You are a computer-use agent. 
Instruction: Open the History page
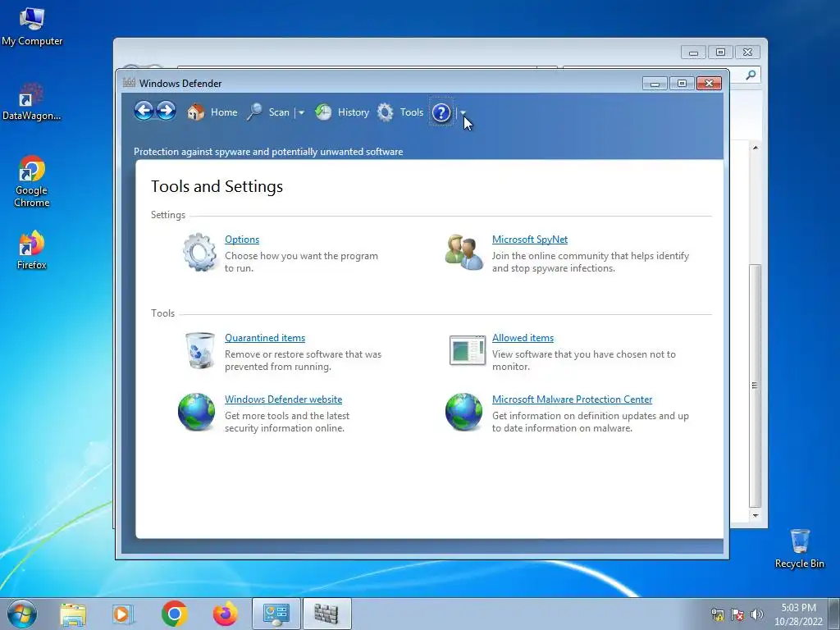[342, 112]
